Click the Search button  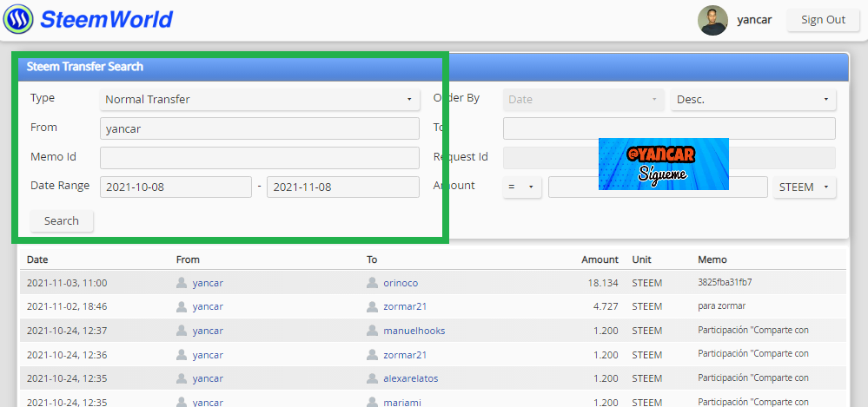coord(62,220)
